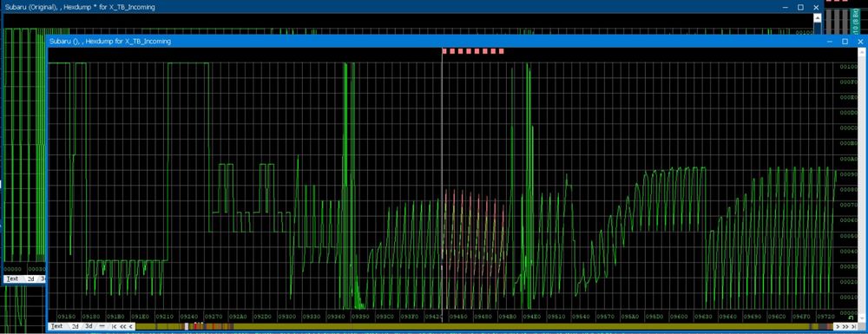Click address label 09690 on the axis

point(752,317)
